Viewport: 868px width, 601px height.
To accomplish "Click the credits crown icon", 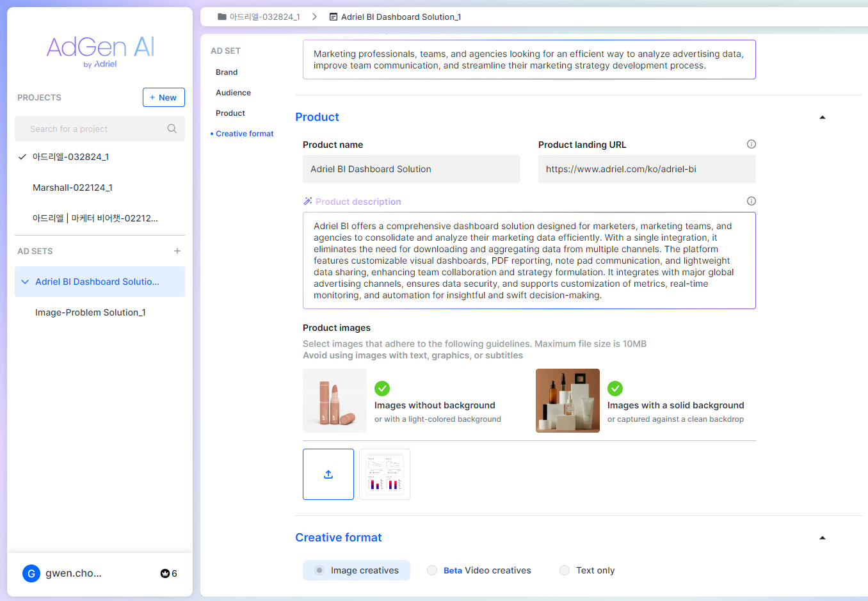I will (165, 573).
